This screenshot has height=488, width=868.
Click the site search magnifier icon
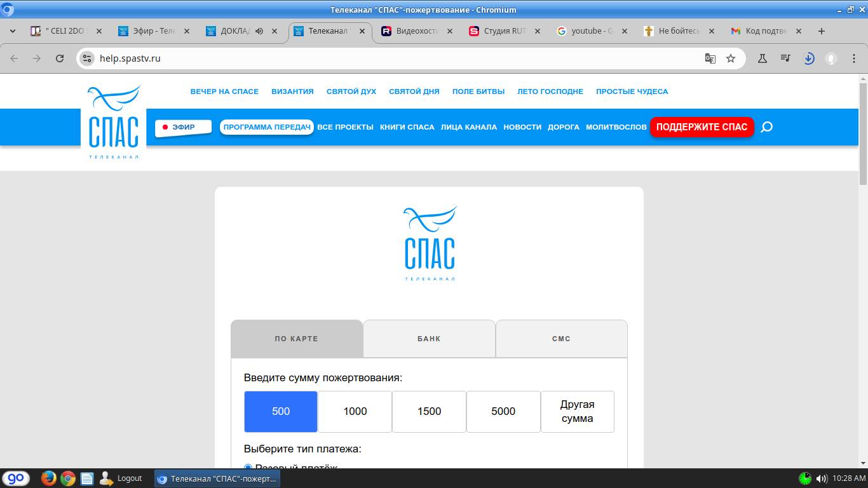[x=767, y=127]
